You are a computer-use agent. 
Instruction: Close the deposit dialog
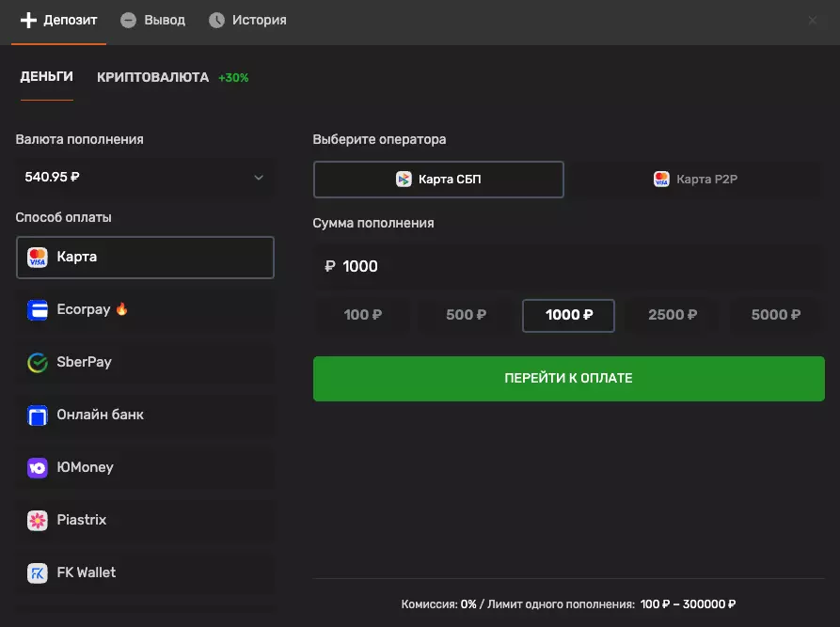(x=813, y=21)
